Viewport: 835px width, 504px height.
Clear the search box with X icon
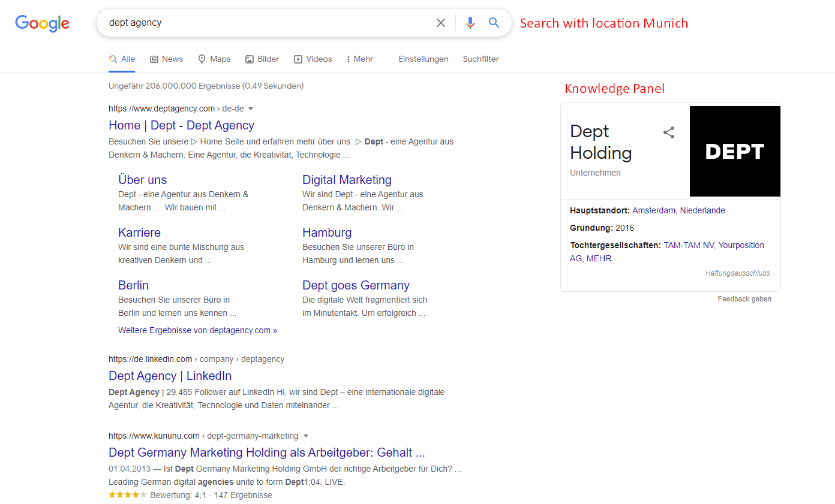441,23
